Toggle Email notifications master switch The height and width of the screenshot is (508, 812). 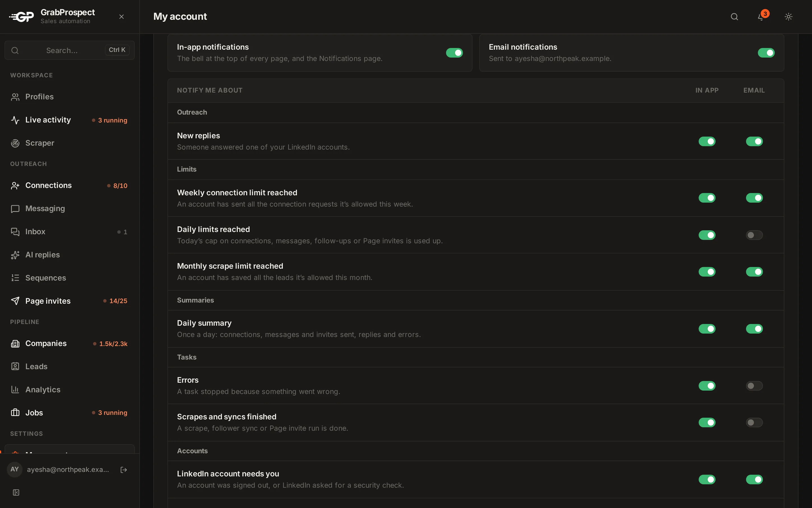pos(766,53)
